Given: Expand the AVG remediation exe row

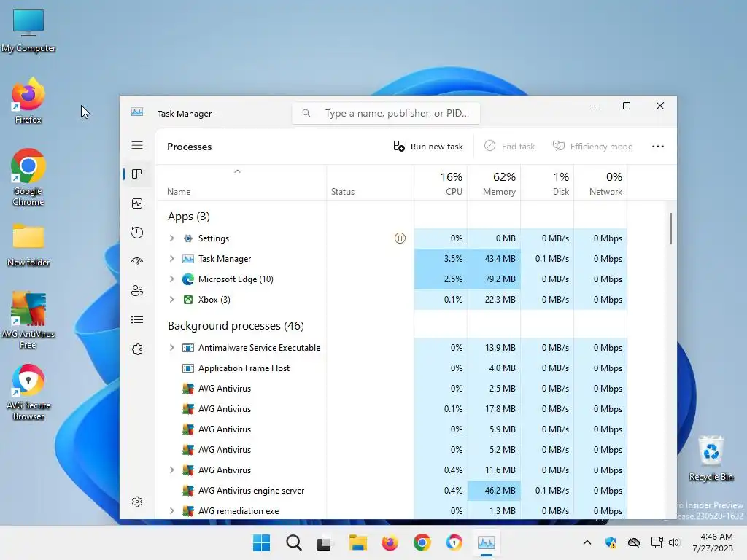Looking at the screenshot, I should [x=171, y=511].
